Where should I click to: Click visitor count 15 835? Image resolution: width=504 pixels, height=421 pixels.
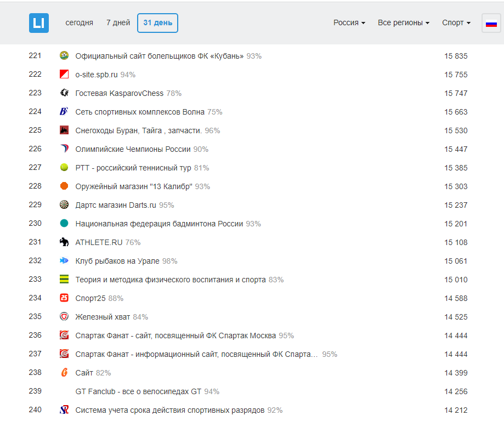coord(456,56)
